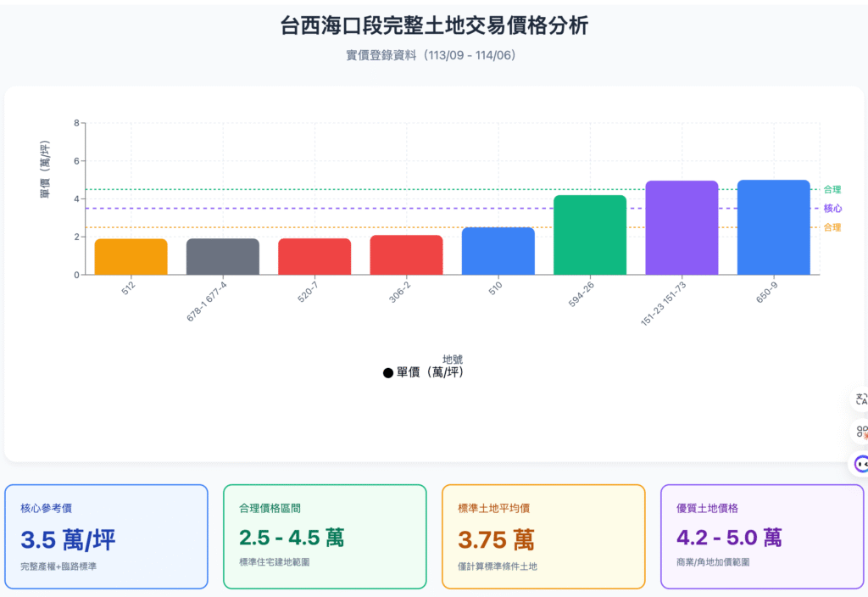Click the gray bar for parcel 678-1 677-4
The image size is (868, 597).
(222, 256)
